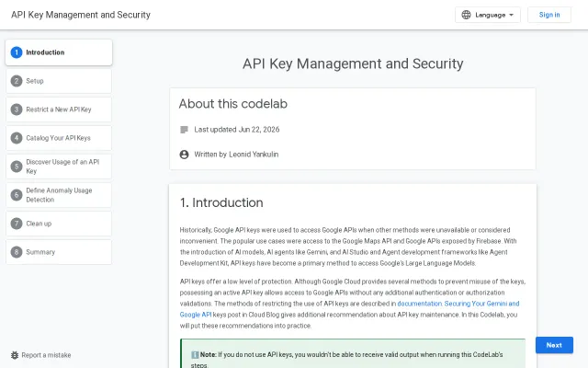Click the Next button
This screenshot has width=588, height=368.
pos(554,345)
